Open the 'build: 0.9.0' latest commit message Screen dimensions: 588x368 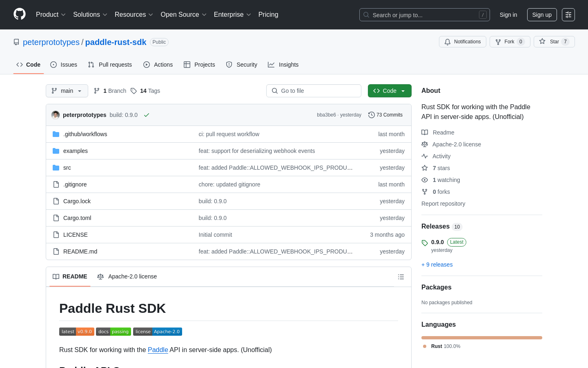[x=123, y=115]
